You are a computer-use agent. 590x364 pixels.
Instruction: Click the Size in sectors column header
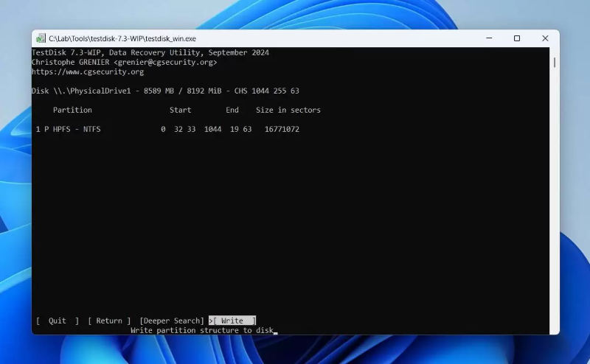click(x=288, y=111)
